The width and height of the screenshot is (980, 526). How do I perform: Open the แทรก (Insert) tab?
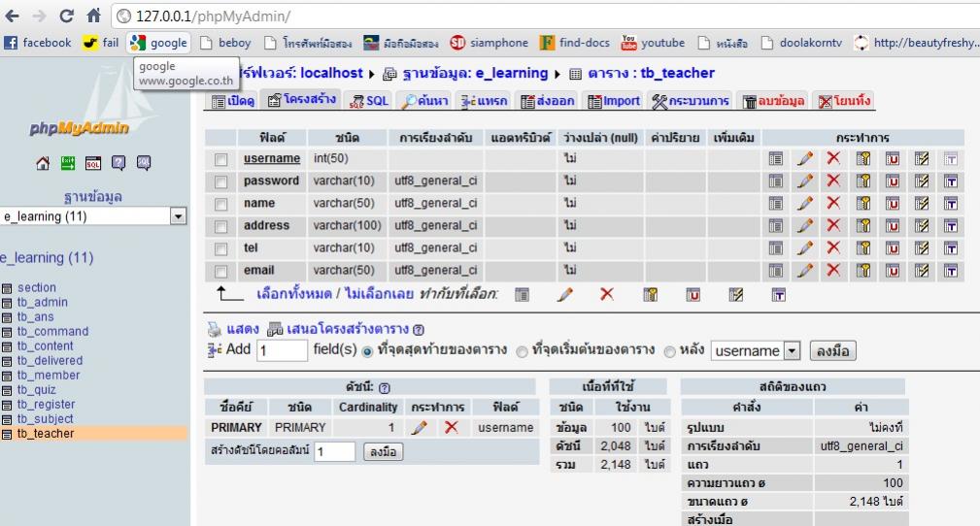coord(485,101)
